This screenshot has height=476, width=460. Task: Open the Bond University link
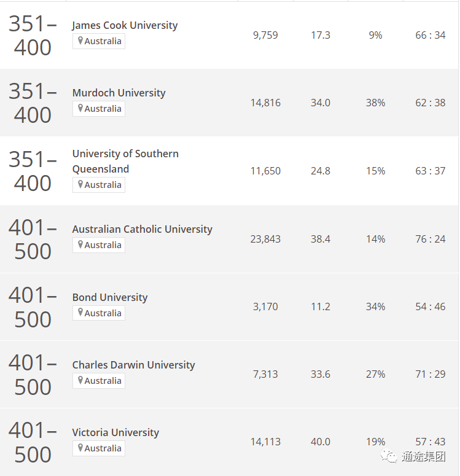point(110,297)
